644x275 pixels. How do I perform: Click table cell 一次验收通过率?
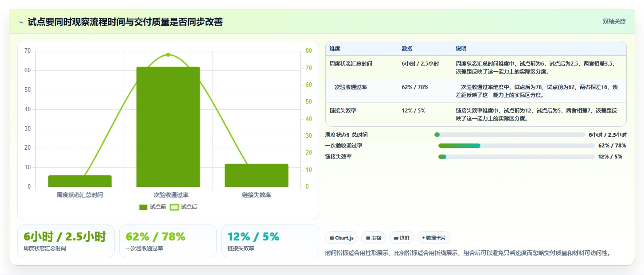point(348,87)
